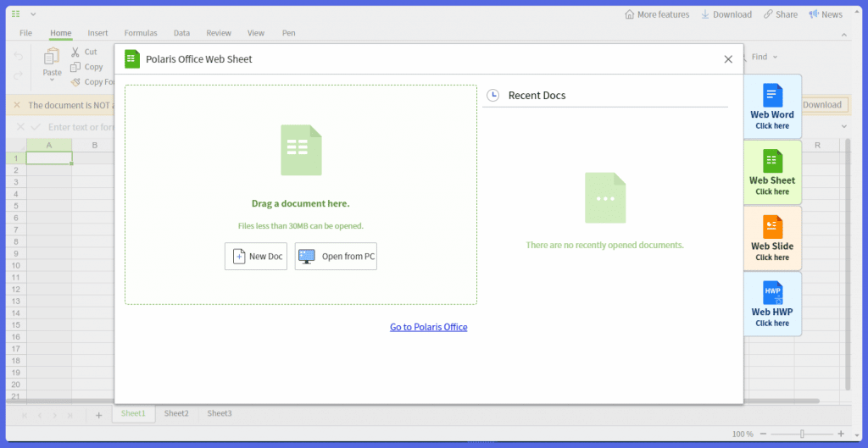The image size is (868, 448).
Task: Select cell A1 in the spreadsheet
Action: pyautogui.click(x=49, y=158)
